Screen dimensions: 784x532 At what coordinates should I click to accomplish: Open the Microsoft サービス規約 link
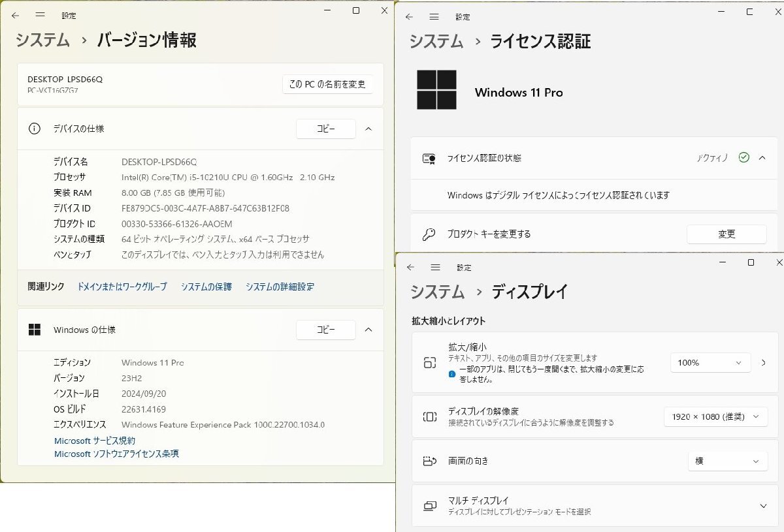[95, 441]
